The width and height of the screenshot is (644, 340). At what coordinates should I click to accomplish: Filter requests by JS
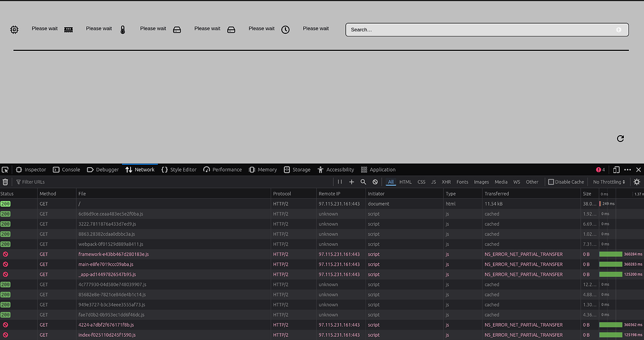coord(434,182)
